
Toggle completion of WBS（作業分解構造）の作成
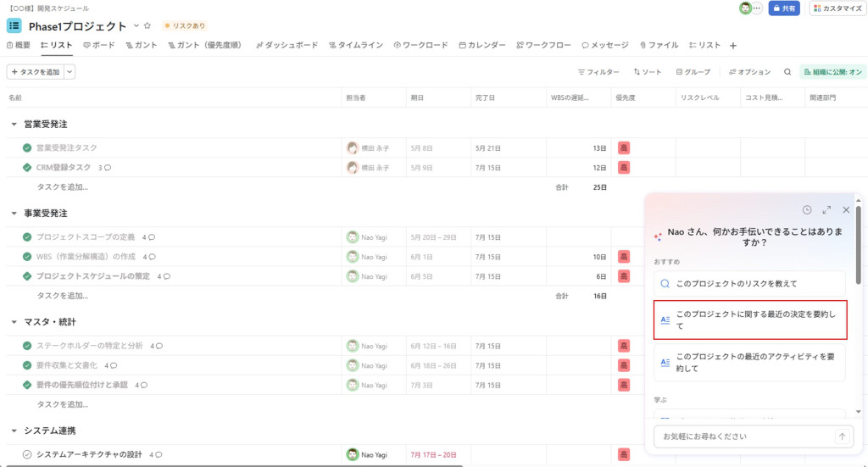[27, 257]
